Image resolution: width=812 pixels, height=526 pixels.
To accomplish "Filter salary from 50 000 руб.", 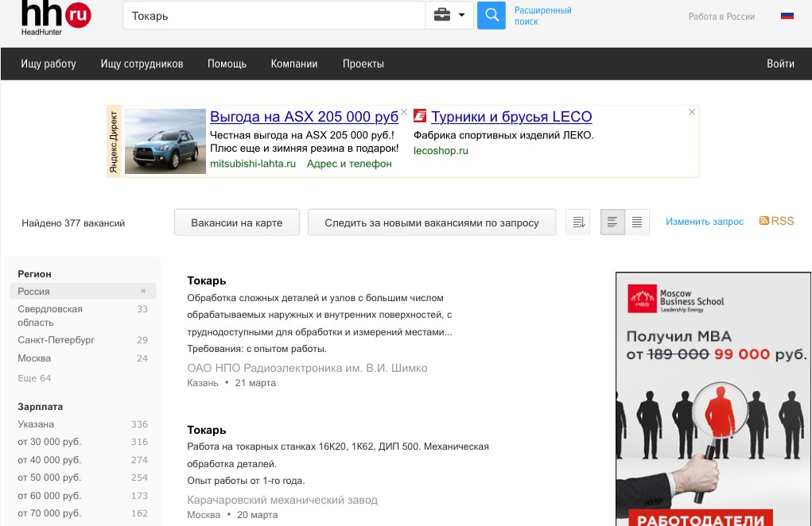I will point(49,478).
